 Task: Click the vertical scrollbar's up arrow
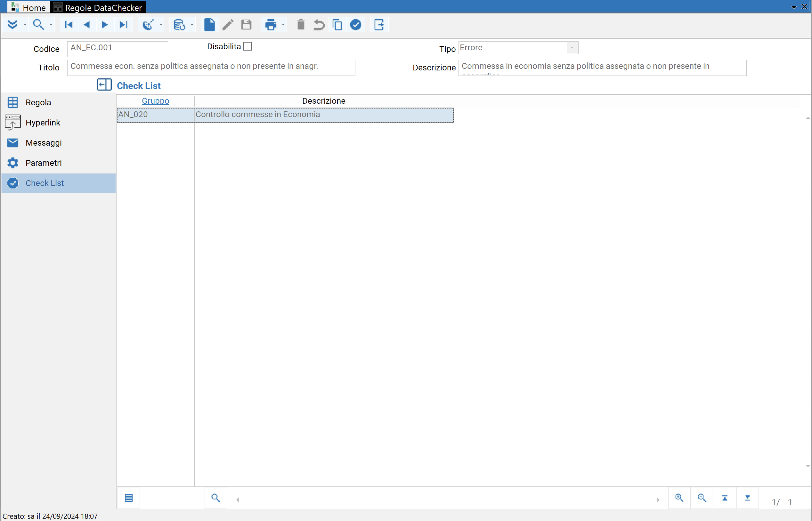[808, 118]
